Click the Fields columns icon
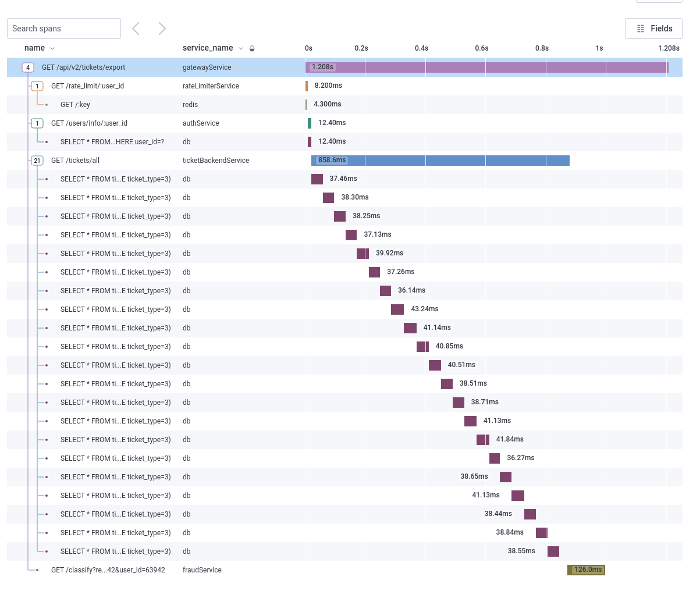The height and width of the screenshot is (605, 700). point(641,29)
